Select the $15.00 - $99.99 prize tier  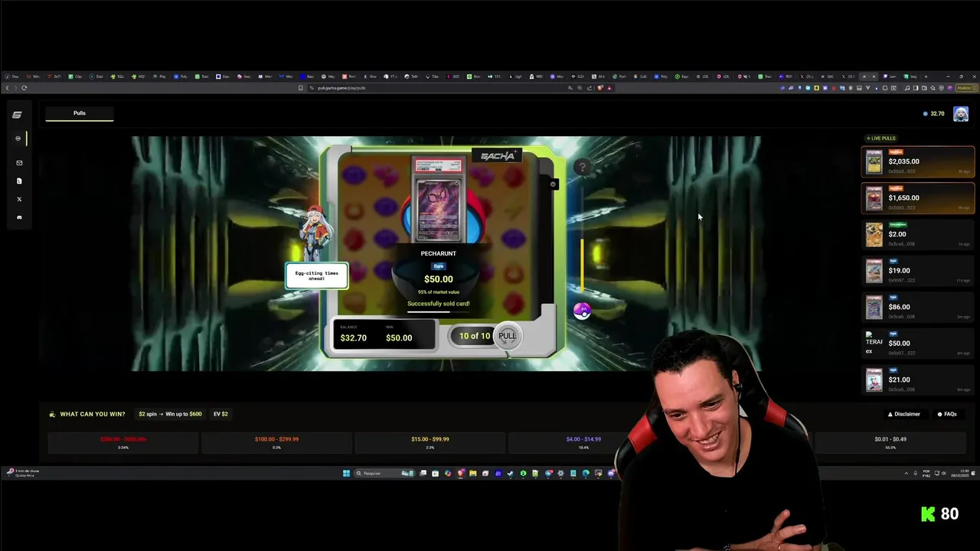pyautogui.click(x=430, y=442)
